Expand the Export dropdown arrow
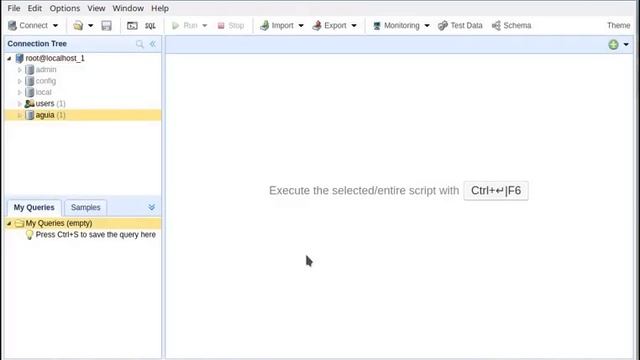 click(354, 25)
